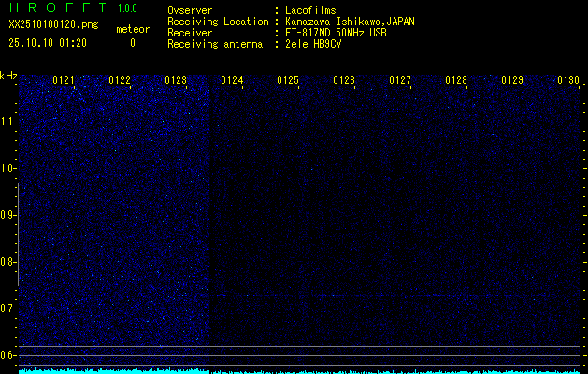Click the 0.7 frequency axis label

click(8, 309)
